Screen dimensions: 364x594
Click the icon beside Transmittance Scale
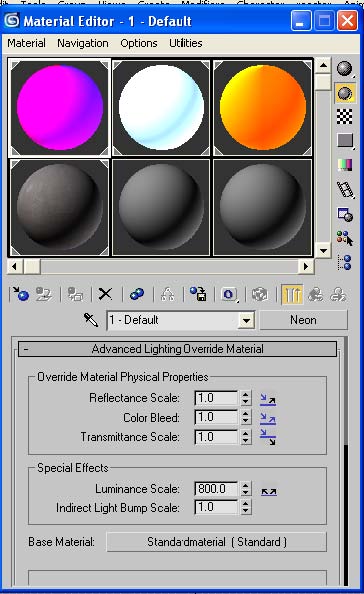click(268, 437)
